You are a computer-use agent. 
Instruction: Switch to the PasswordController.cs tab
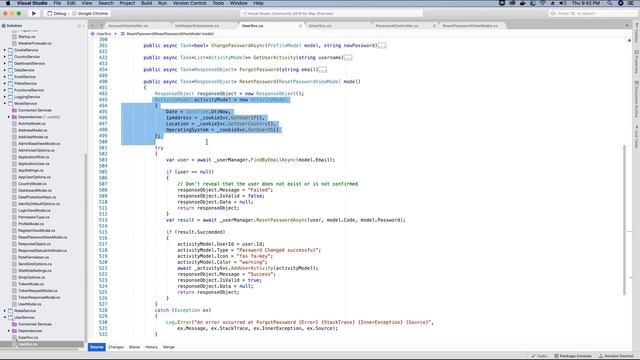pos(397,26)
